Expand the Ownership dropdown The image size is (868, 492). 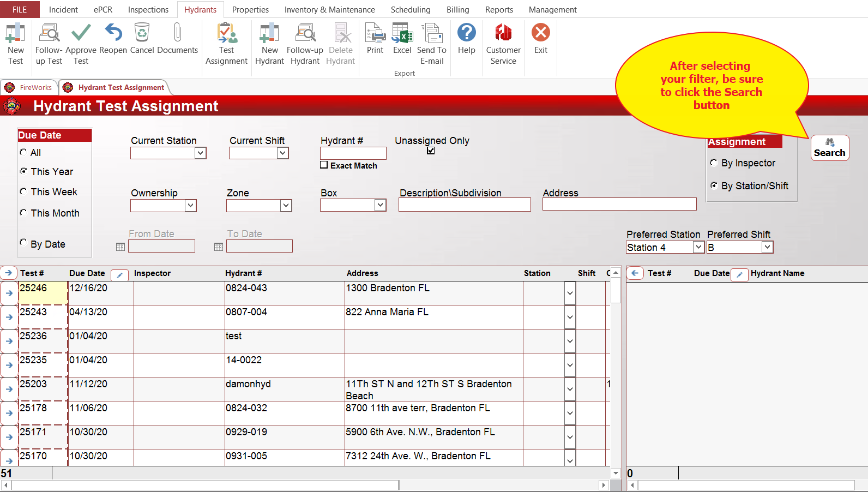pyautogui.click(x=190, y=206)
